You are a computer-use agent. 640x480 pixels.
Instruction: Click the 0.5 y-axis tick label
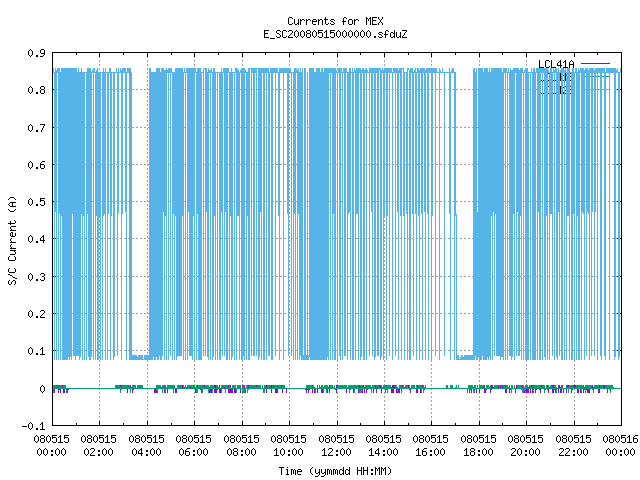(36, 202)
